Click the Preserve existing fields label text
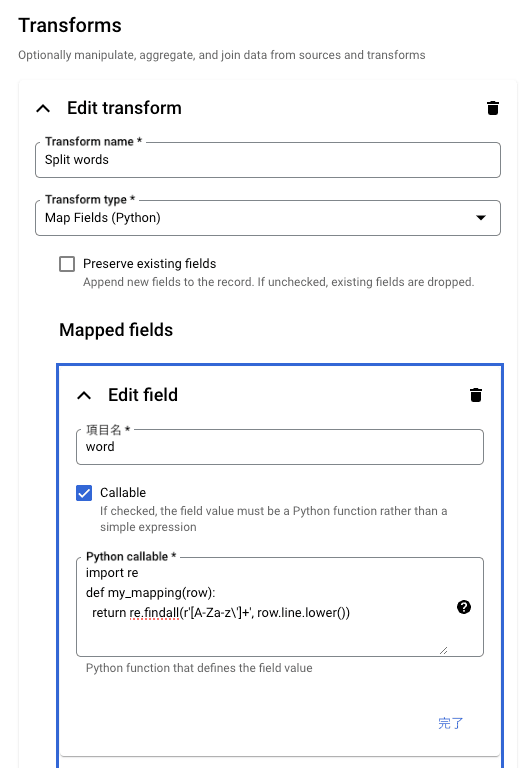The height and width of the screenshot is (768, 528). point(149,264)
